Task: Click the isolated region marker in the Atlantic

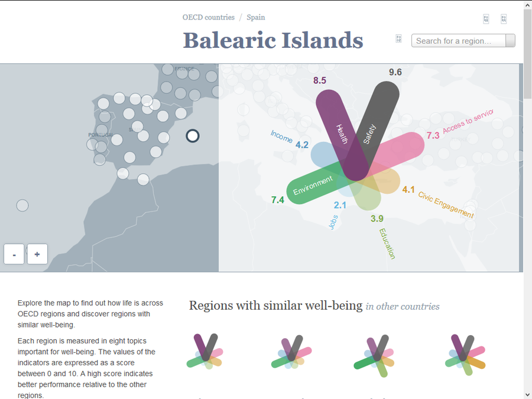Action: pyautogui.click(x=22, y=205)
